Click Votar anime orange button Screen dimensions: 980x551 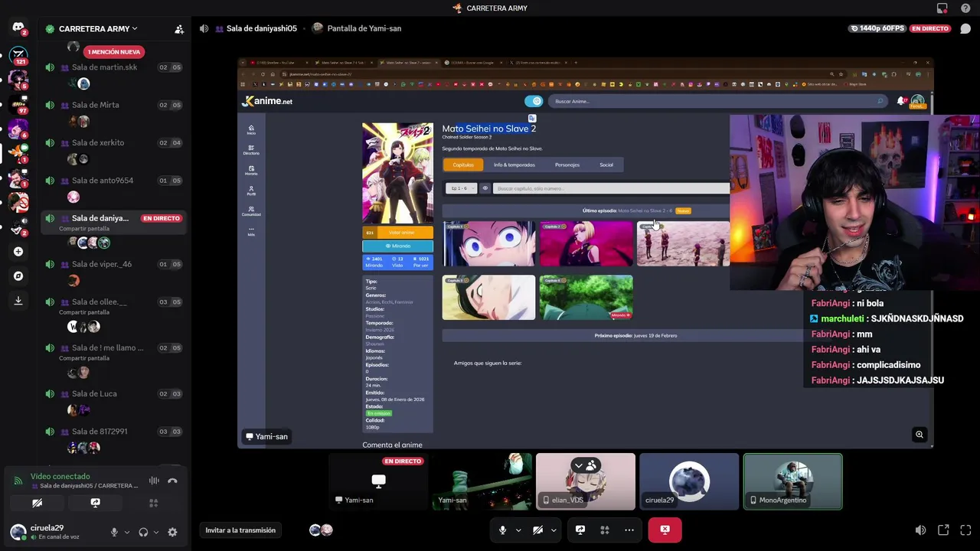(401, 233)
